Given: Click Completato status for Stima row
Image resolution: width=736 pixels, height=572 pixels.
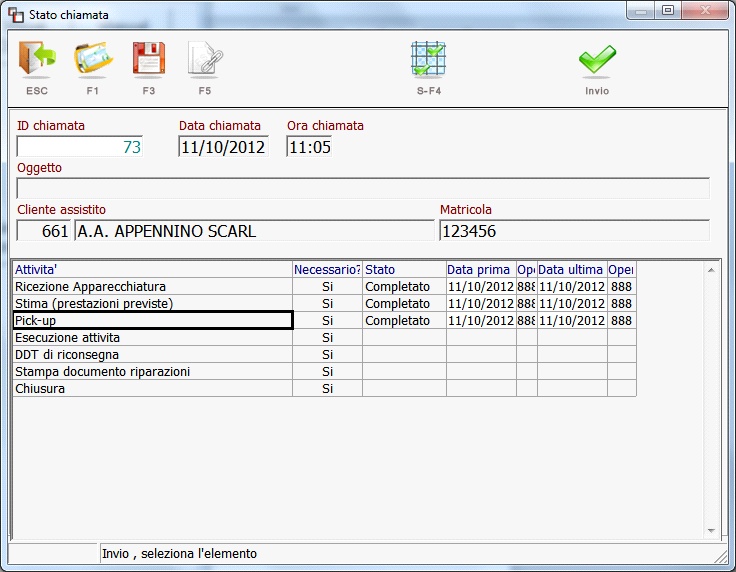Looking at the screenshot, I should tap(404, 304).
